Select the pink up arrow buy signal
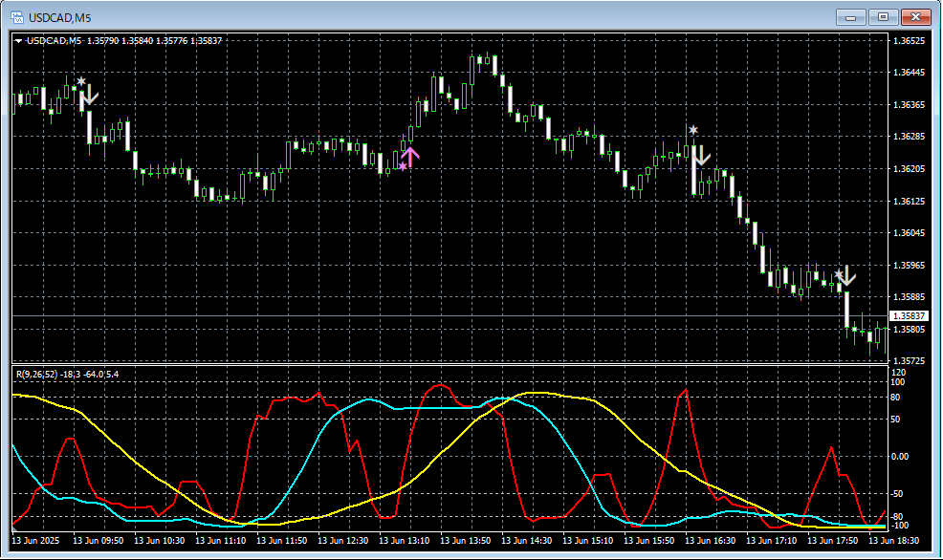This screenshot has height=560, width=943. click(410, 157)
